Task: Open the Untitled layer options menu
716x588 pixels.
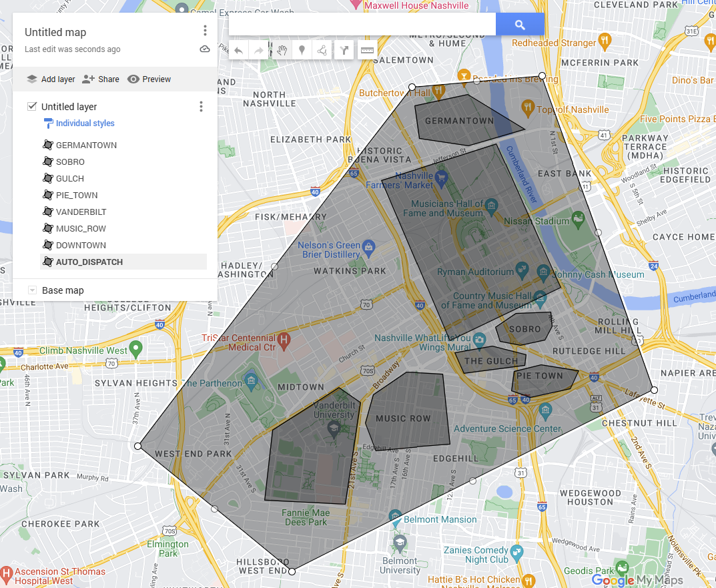Action: tap(201, 106)
